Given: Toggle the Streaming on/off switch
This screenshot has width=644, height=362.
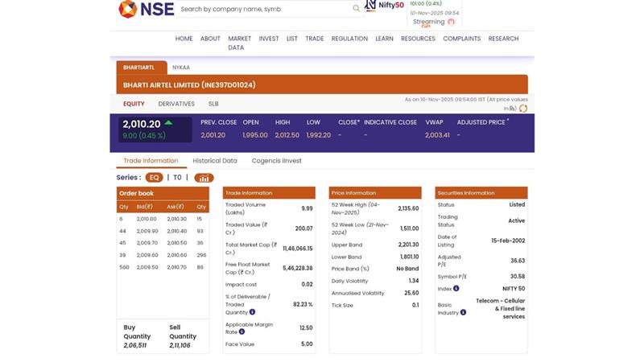Looking at the screenshot, I should click(451, 22).
